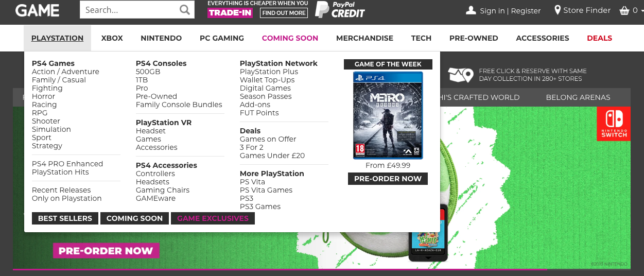Open the XBOX menu
Viewport: 644px width, 276px height.
[x=112, y=38]
